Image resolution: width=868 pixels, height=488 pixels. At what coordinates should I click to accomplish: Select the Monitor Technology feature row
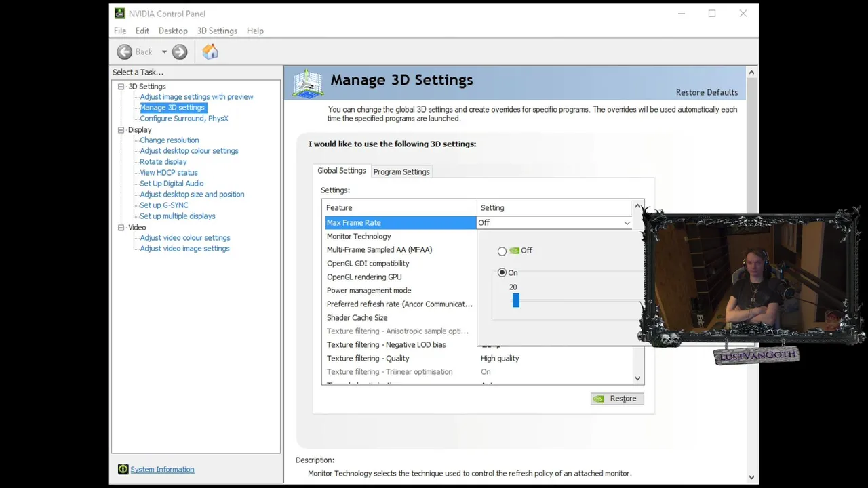click(401, 236)
